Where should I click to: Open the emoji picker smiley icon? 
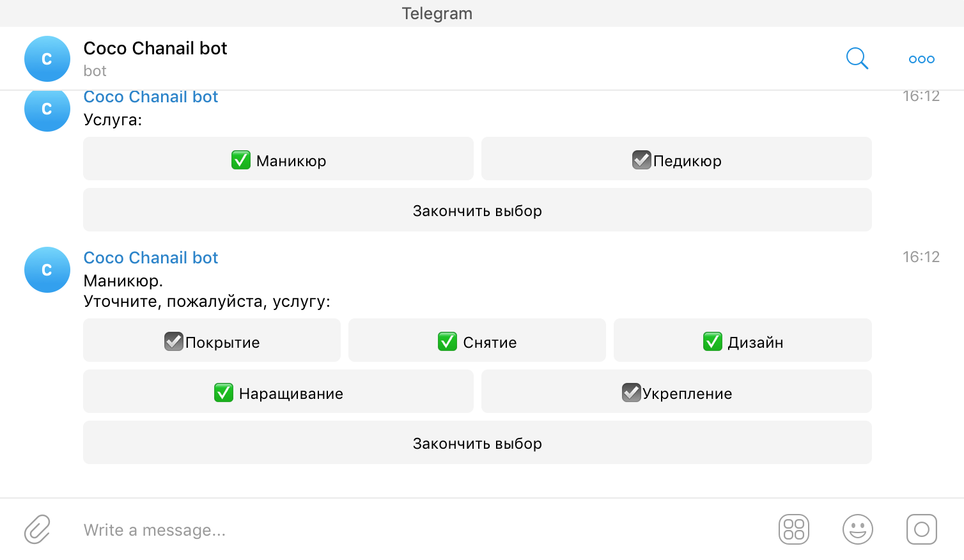858,529
